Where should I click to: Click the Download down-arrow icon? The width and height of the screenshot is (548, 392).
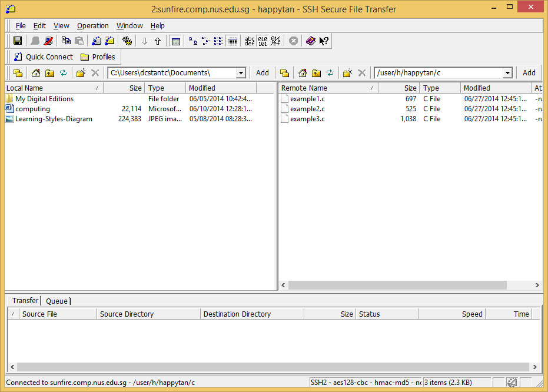pyautogui.click(x=144, y=41)
